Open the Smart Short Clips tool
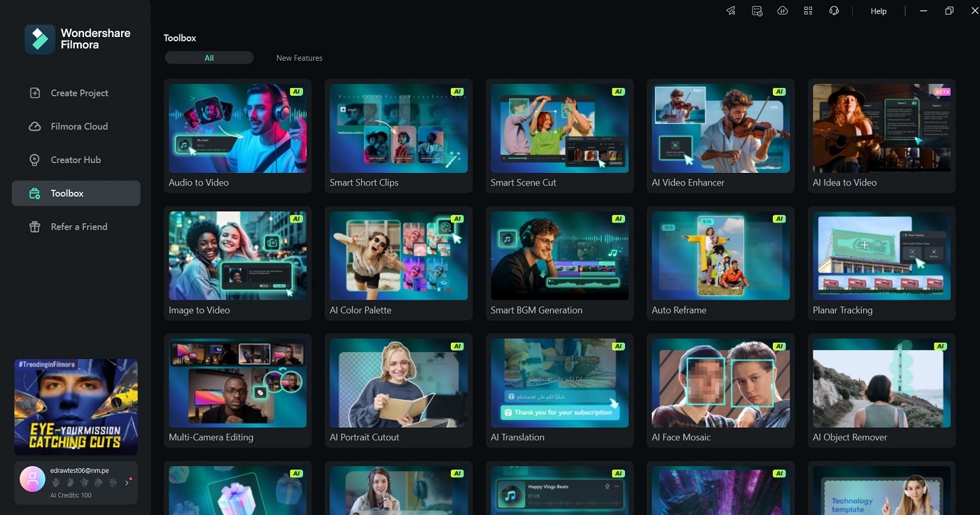980x515 pixels. coord(398,136)
